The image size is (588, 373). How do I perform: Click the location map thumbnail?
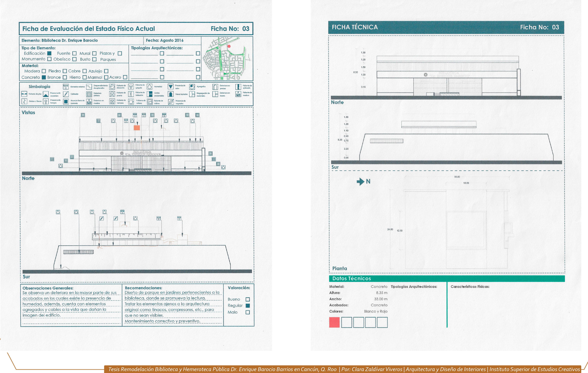point(227,59)
